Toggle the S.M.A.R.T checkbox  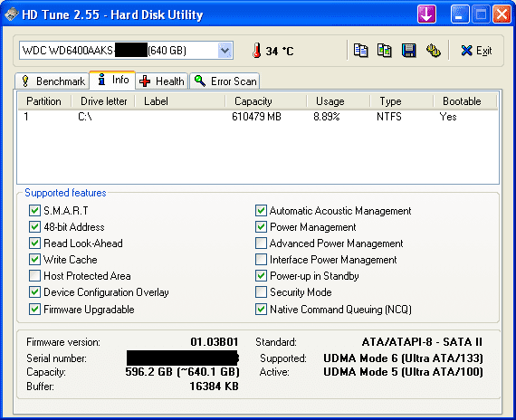(34, 211)
